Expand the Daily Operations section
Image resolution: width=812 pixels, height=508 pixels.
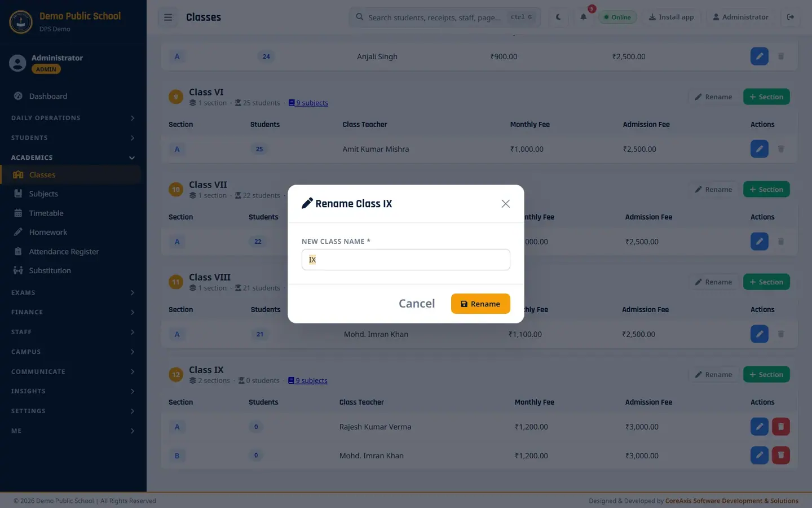pyautogui.click(x=73, y=118)
